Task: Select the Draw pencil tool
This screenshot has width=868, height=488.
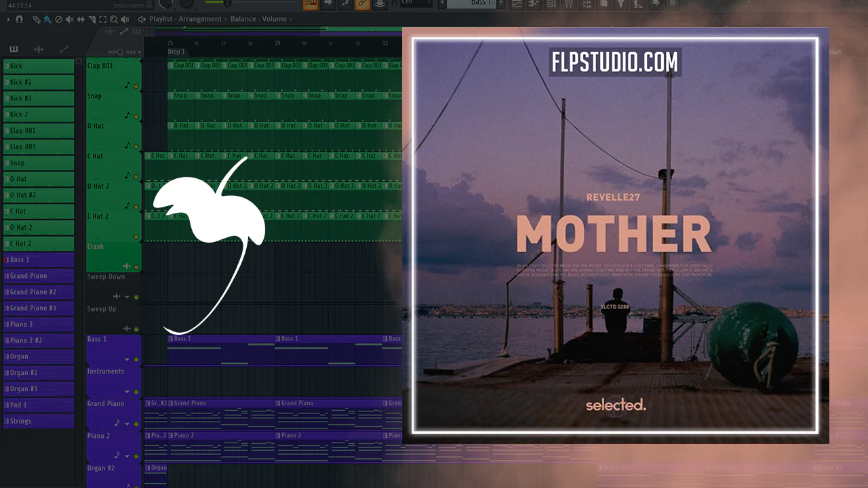Action: (x=36, y=19)
